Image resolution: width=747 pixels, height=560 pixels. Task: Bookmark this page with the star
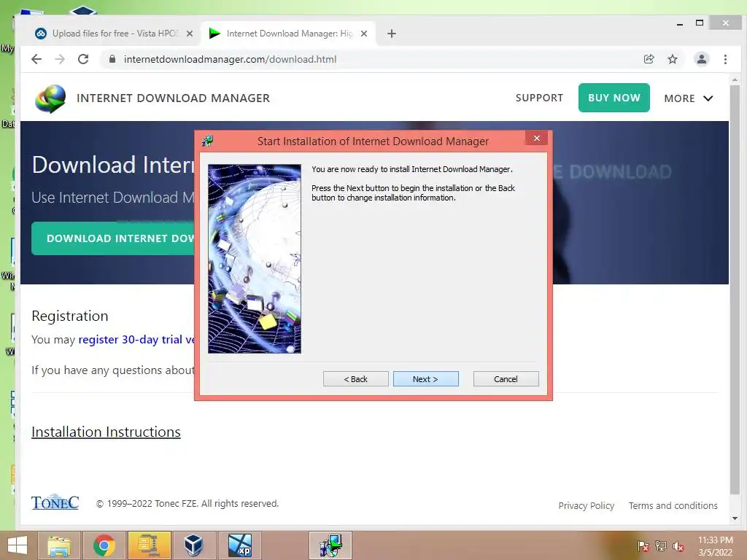(x=672, y=59)
